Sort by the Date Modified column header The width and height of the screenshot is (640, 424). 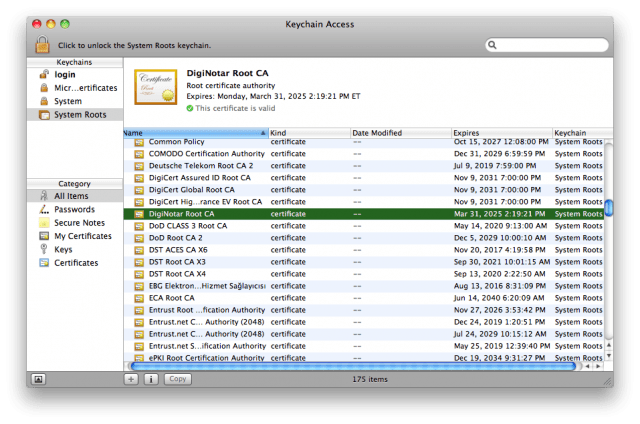coord(401,133)
